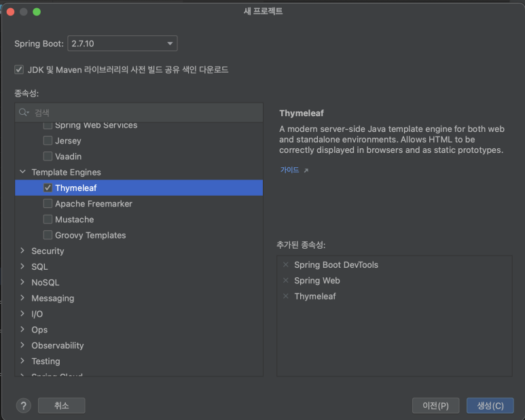
Task: Check the Vaadin checkbox
Action: tap(48, 156)
